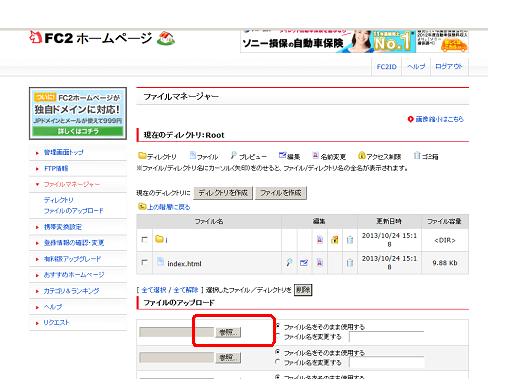
Task: Open the index.html file name
Action: click(184, 264)
